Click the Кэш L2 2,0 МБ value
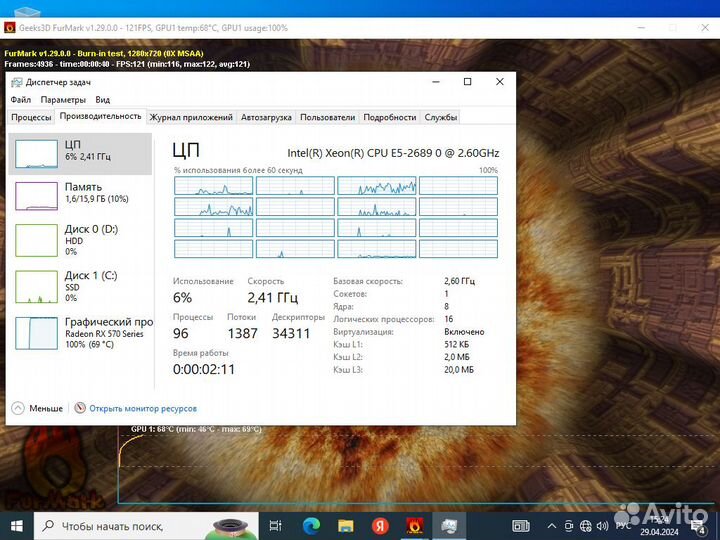The height and width of the screenshot is (540, 720). point(457,357)
